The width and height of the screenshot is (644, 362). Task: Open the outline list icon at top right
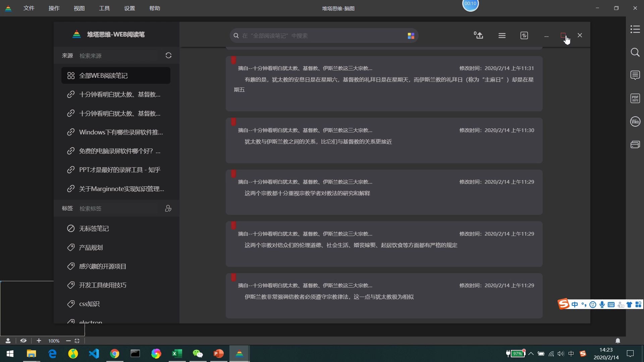[635, 29]
